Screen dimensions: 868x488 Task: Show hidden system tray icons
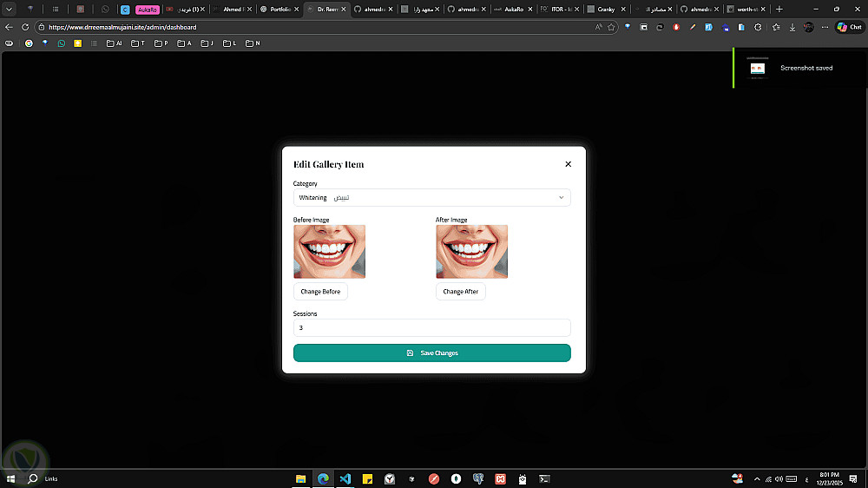757,479
